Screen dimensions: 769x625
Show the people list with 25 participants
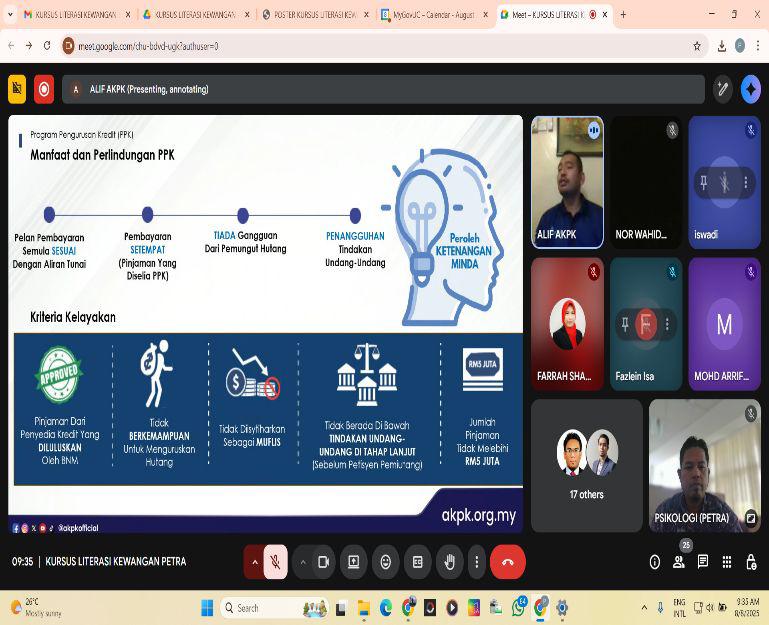pos(679,562)
